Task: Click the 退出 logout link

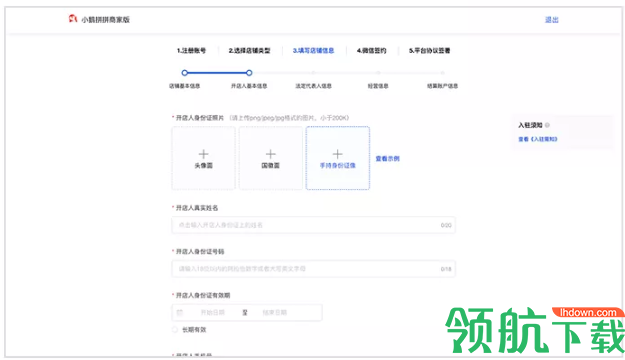Action: coord(552,20)
